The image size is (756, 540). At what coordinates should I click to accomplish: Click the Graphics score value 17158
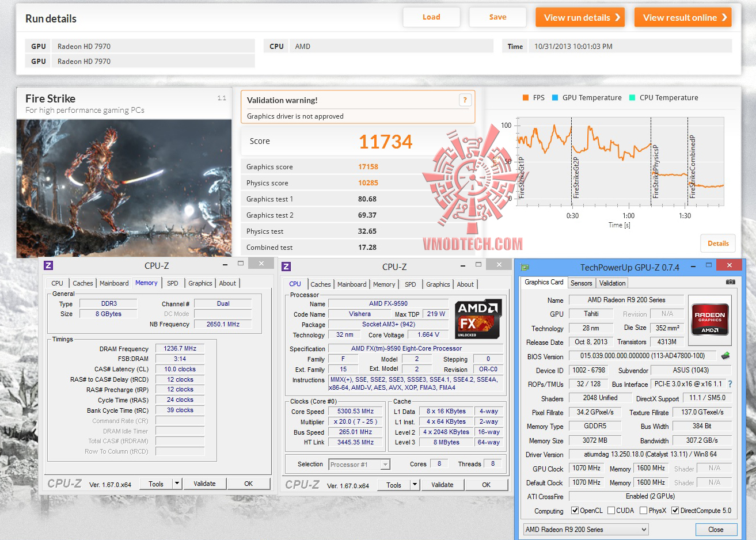pyautogui.click(x=368, y=167)
